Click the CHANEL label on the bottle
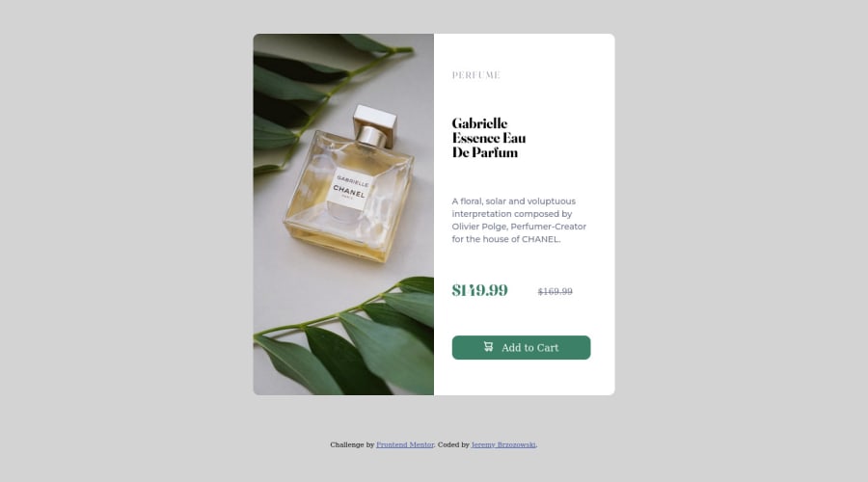 coord(349,192)
